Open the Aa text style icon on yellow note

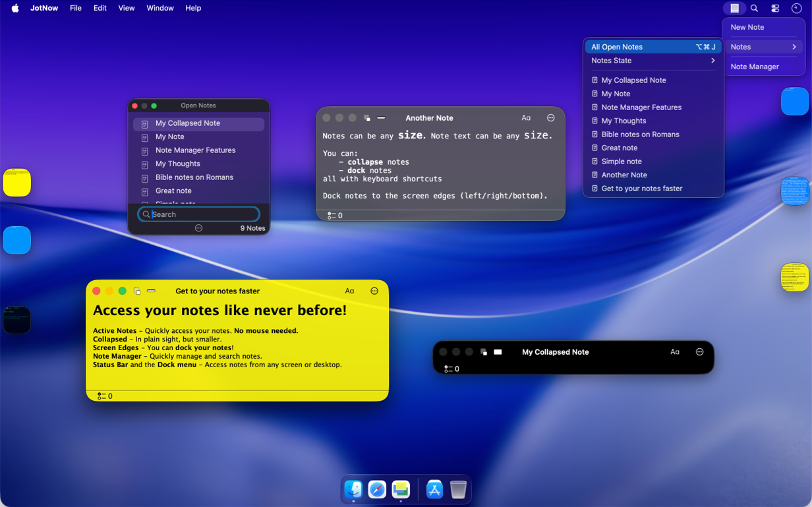[x=349, y=290]
